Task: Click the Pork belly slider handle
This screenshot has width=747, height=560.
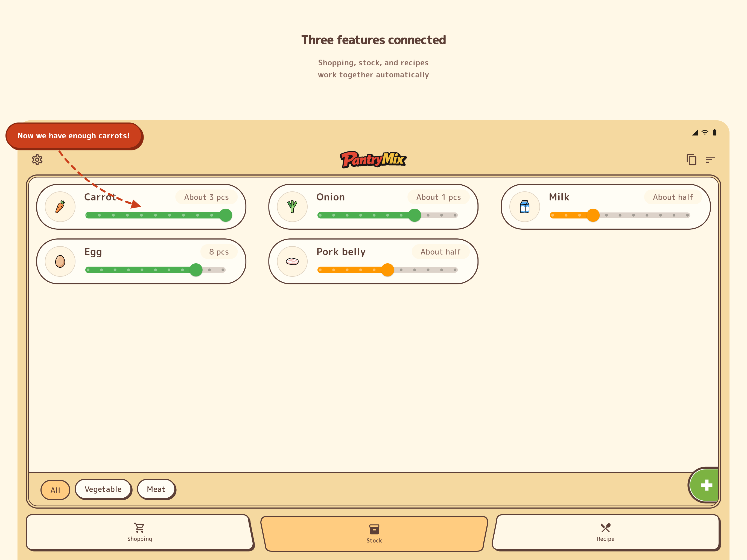Action: [388, 270]
